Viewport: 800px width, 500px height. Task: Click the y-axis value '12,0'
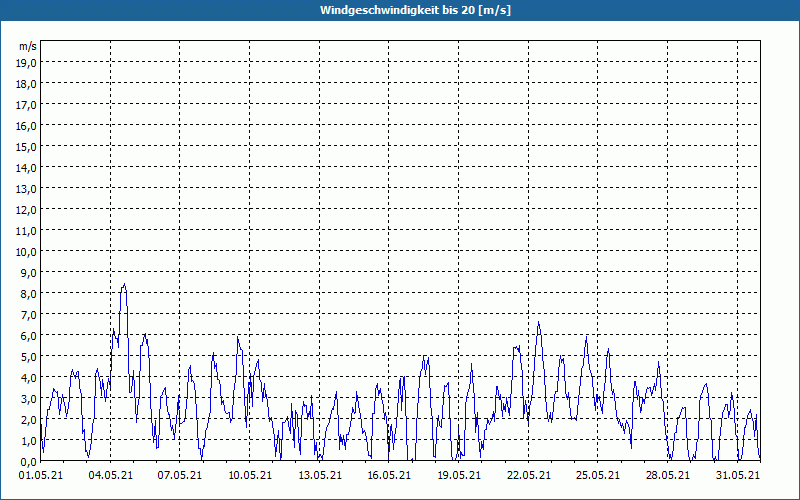pyautogui.click(x=28, y=210)
